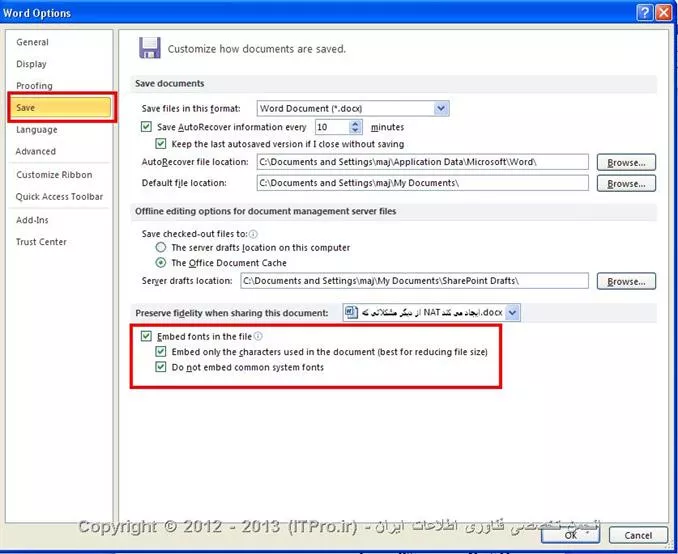Go to Proofing options
This screenshot has width=678, height=554.
pos(34,86)
